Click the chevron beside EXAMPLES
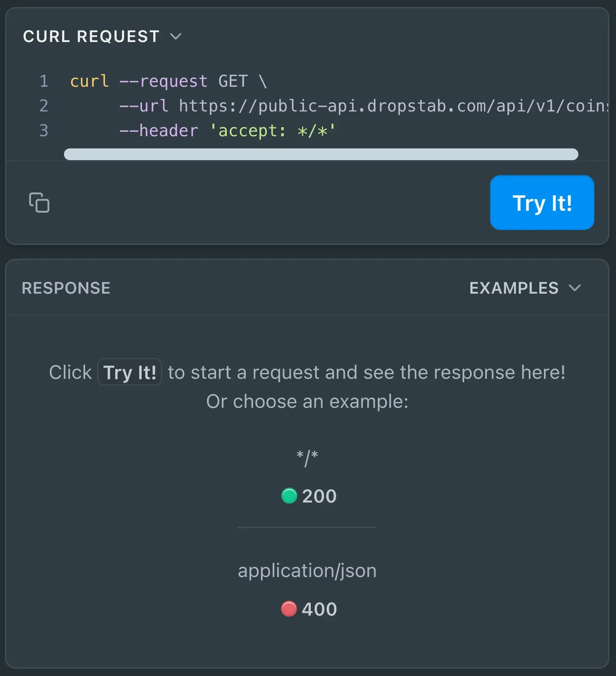This screenshot has height=676, width=616. (x=575, y=288)
